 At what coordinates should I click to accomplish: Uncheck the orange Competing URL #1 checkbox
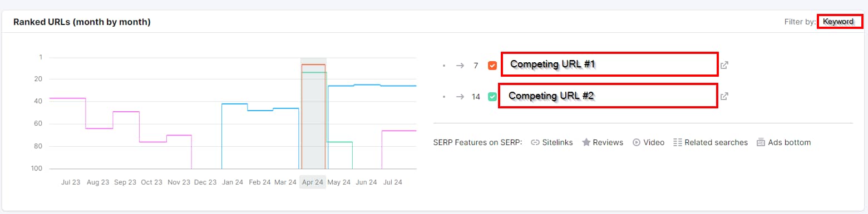(x=492, y=66)
